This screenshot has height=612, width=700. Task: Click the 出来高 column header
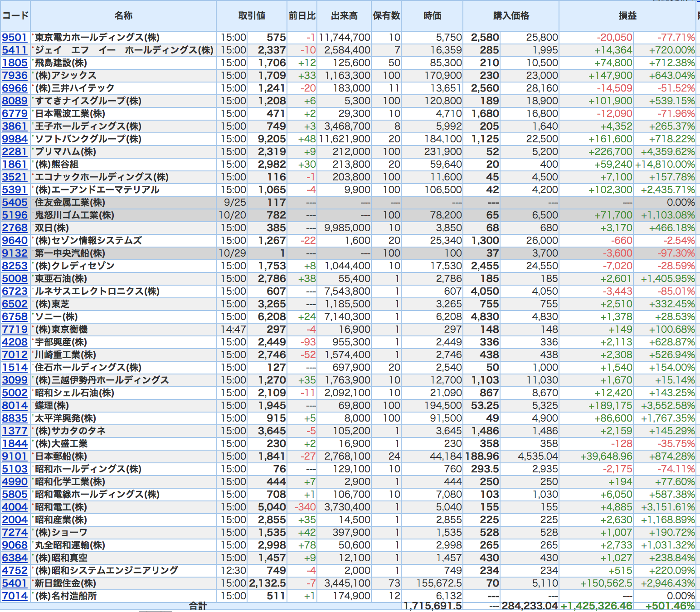pyautogui.click(x=344, y=16)
